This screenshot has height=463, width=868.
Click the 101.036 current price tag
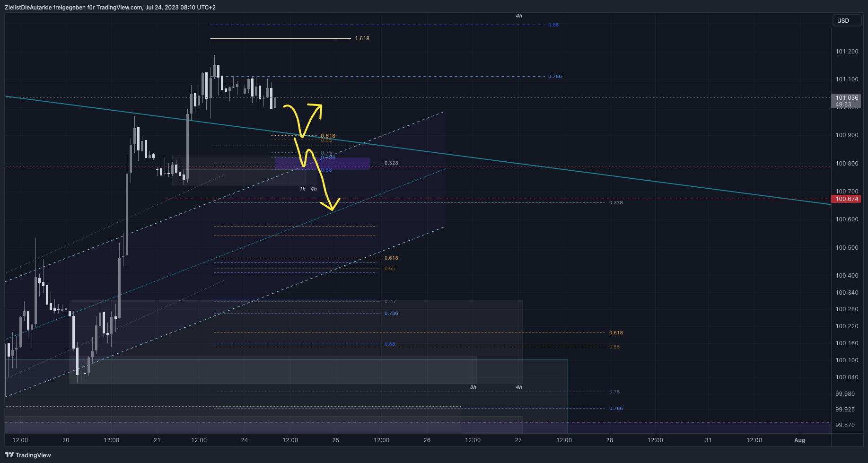(846, 98)
